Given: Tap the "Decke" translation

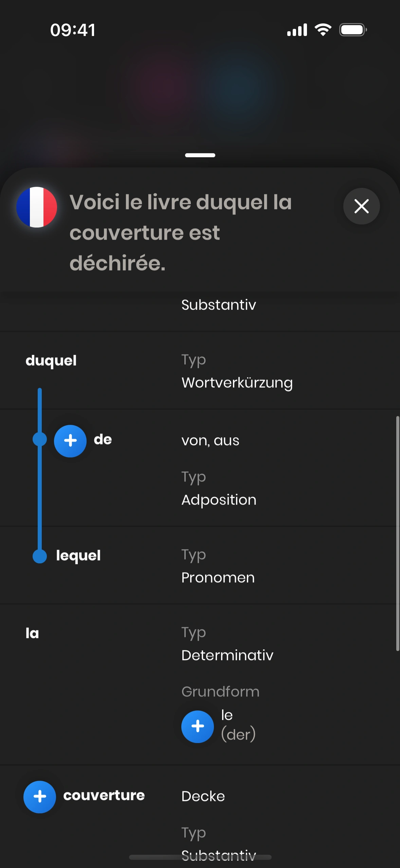Looking at the screenshot, I should 203,796.
